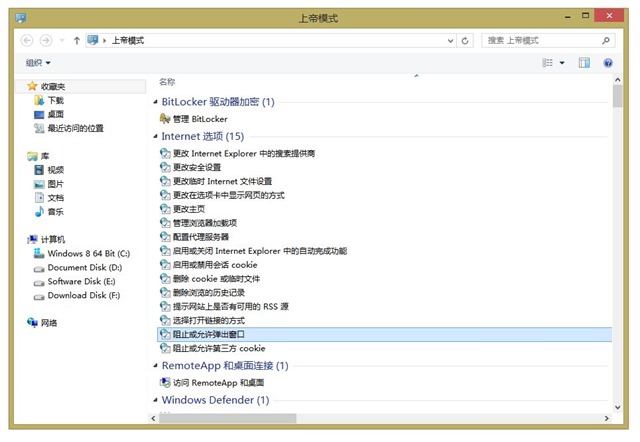Click the horizontal scrollbar thumb
Viewport: 640px width, 442px height.
coord(227,418)
